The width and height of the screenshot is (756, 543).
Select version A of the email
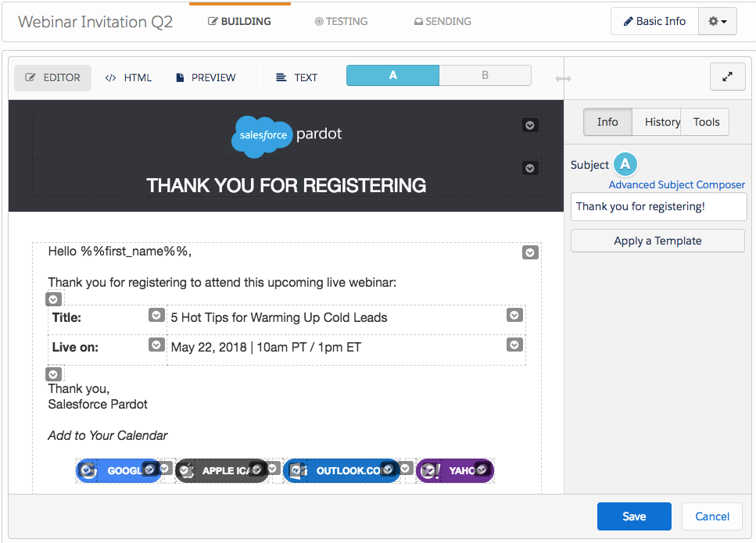tap(393, 75)
